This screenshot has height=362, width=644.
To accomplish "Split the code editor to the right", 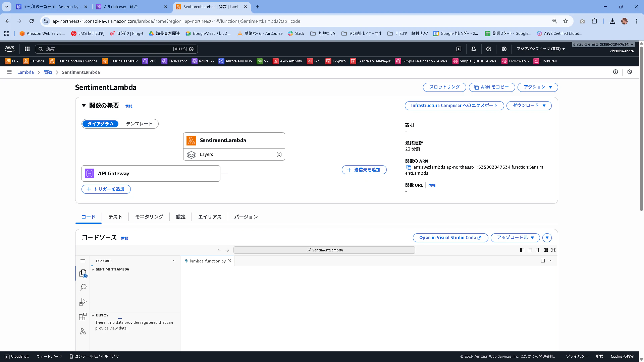I will (543, 261).
